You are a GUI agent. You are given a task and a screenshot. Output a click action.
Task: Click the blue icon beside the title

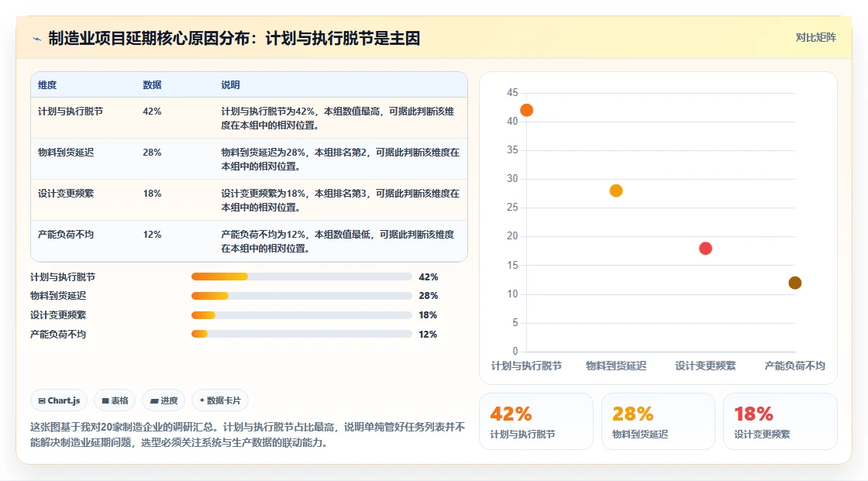(x=36, y=39)
